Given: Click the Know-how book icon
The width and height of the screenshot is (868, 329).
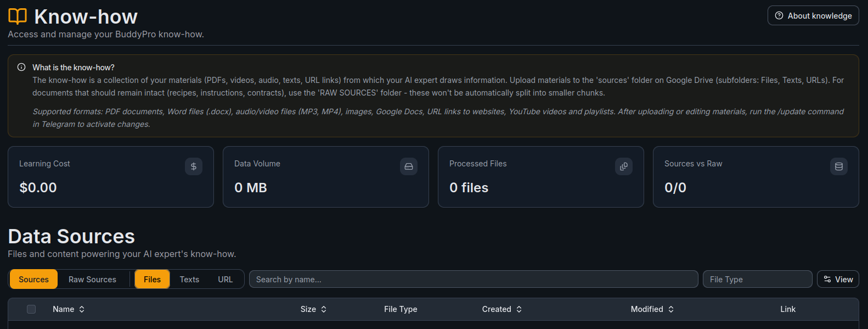Looking at the screenshot, I should click(x=18, y=16).
